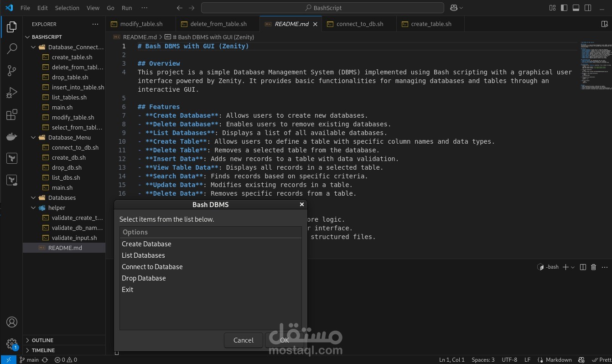
Task: Open the Search view in activity bar
Action: coord(12,49)
